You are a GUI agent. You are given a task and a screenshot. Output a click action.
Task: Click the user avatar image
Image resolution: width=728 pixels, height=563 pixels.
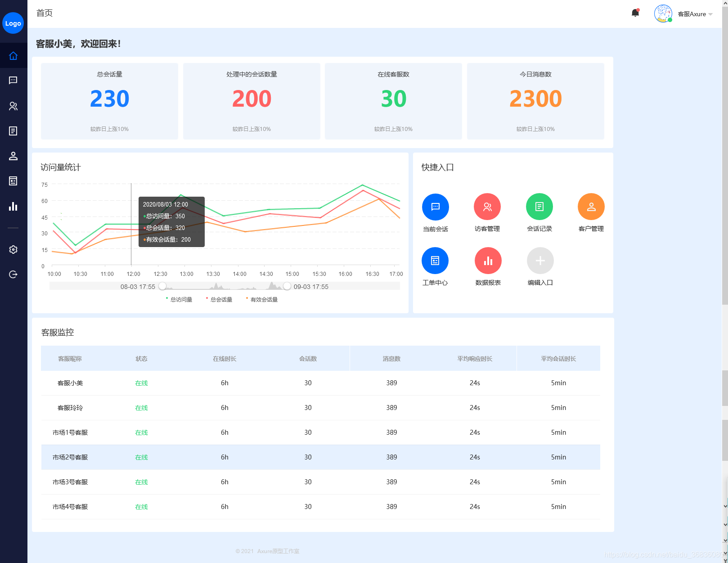663,14
